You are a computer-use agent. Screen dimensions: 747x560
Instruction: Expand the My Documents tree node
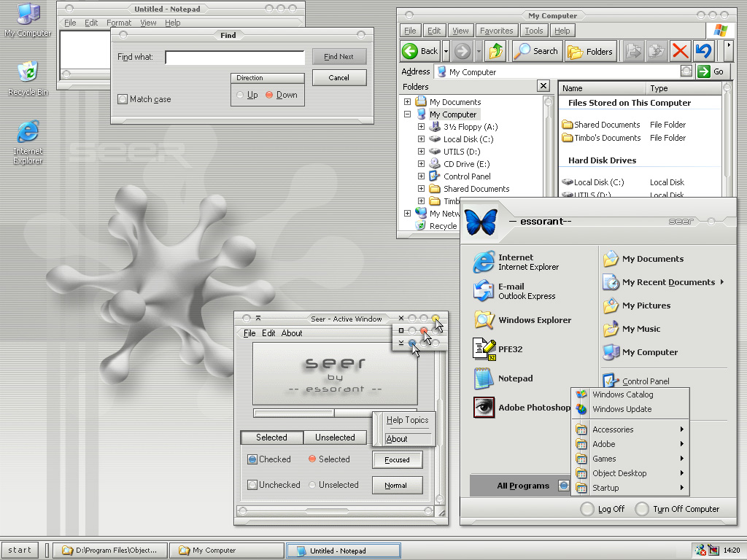[x=407, y=102]
